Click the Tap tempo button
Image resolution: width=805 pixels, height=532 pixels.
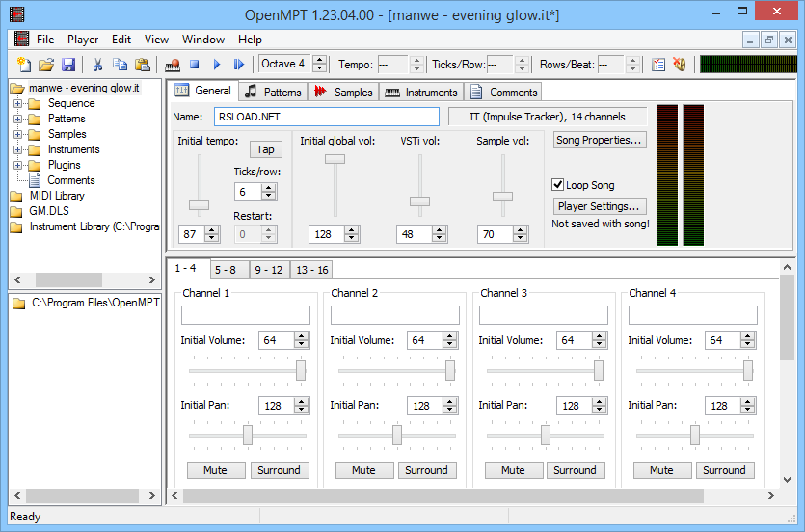(265, 149)
